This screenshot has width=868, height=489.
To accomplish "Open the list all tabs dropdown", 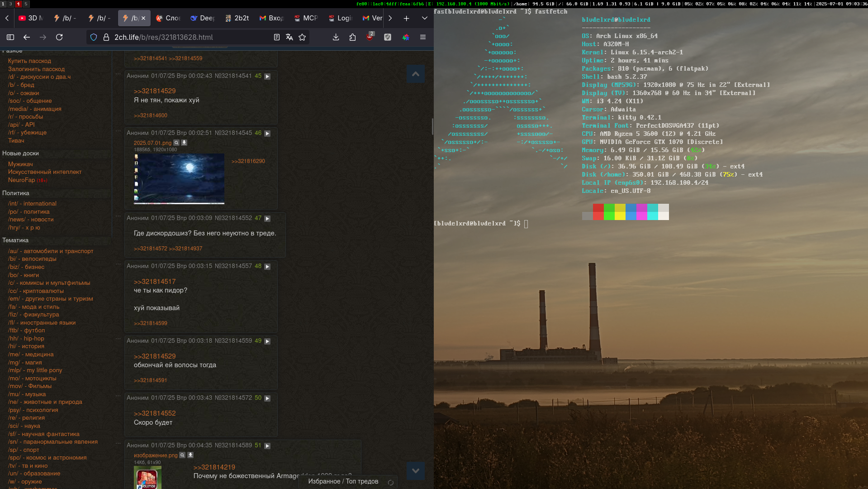I will click(424, 18).
